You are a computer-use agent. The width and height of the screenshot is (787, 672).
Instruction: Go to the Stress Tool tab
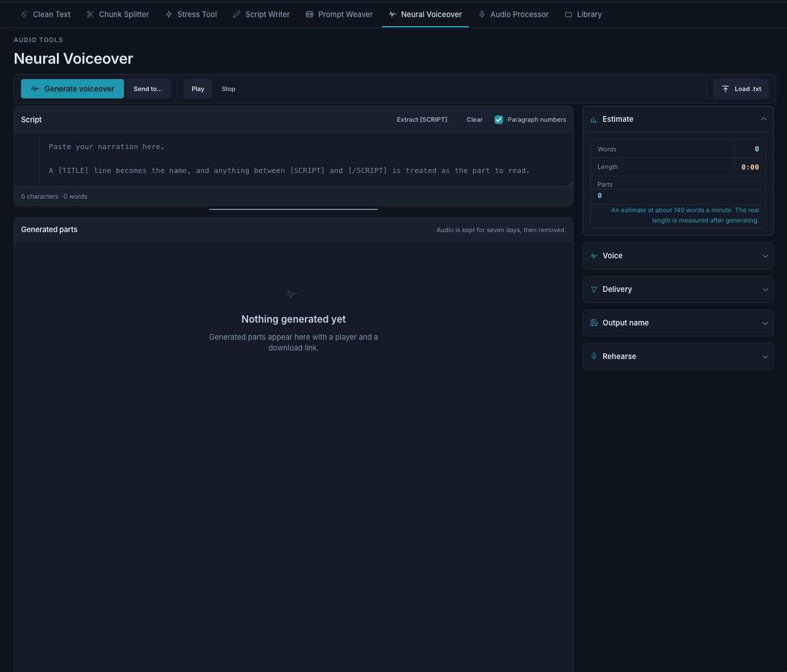pos(191,14)
